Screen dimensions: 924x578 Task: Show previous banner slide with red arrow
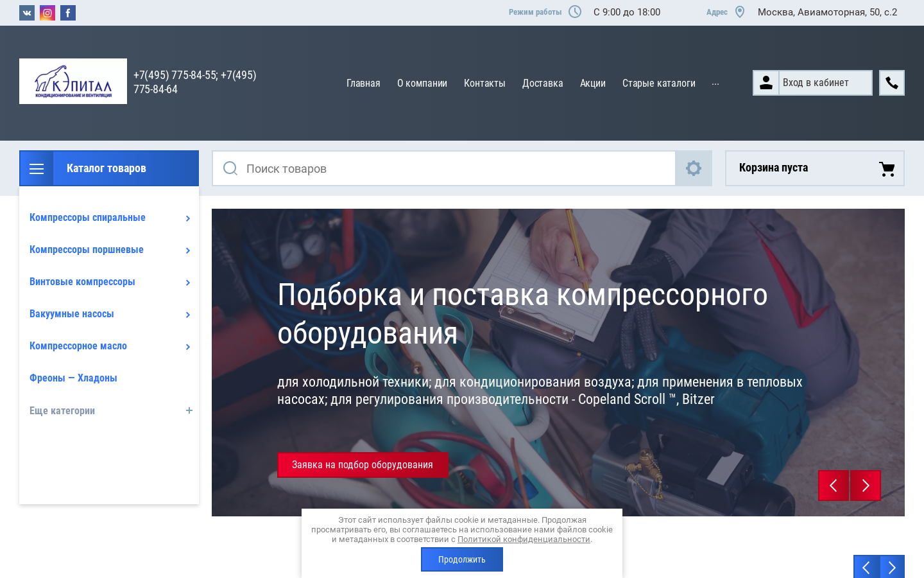[834, 486]
